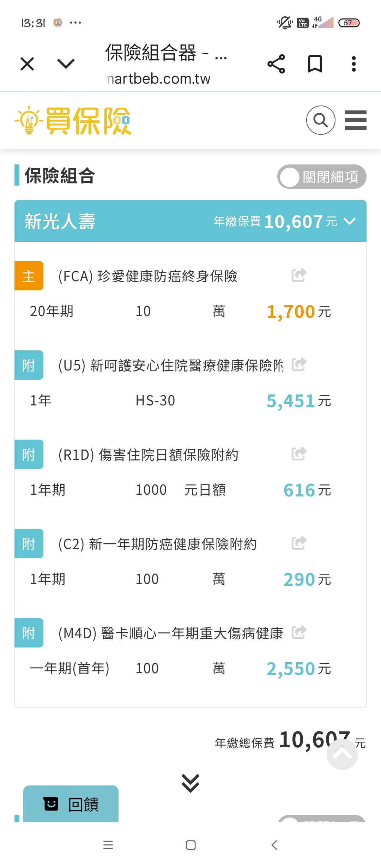381x868 pixels.
Task: Close the browser tab with X
Action: coord(27,64)
